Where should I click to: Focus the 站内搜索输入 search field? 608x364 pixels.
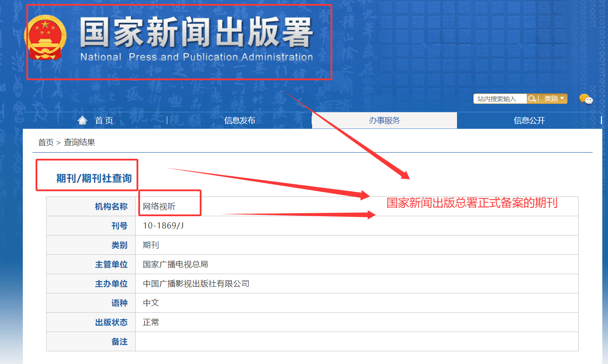pos(500,99)
